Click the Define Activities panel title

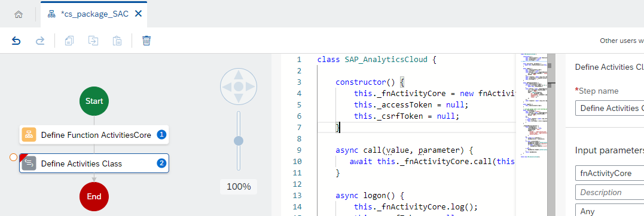(609, 67)
